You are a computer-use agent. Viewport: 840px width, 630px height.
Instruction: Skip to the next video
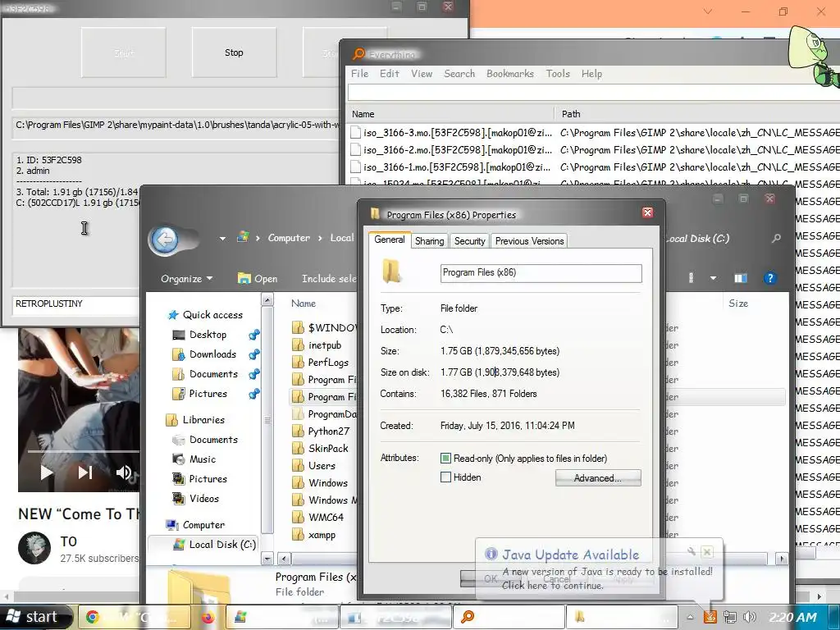[84, 472]
